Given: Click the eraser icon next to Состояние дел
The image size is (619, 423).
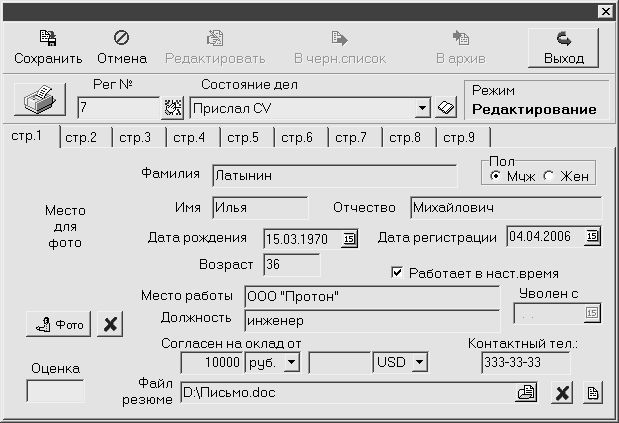Looking at the screenshot, I should pyautogui.click(x=446, y=107).
